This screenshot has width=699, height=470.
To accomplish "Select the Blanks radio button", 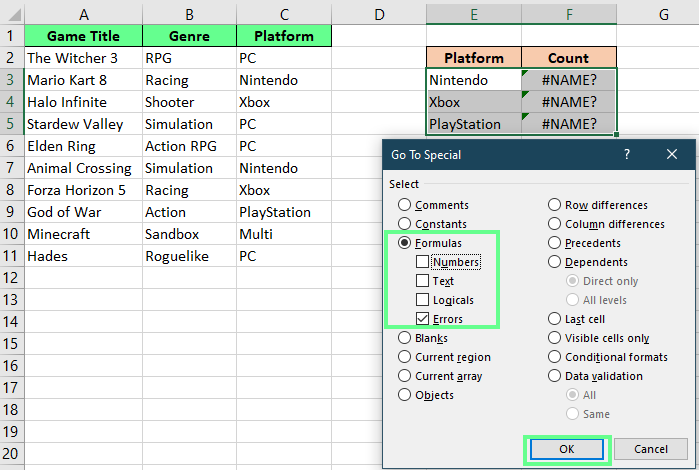I will 405,338.
